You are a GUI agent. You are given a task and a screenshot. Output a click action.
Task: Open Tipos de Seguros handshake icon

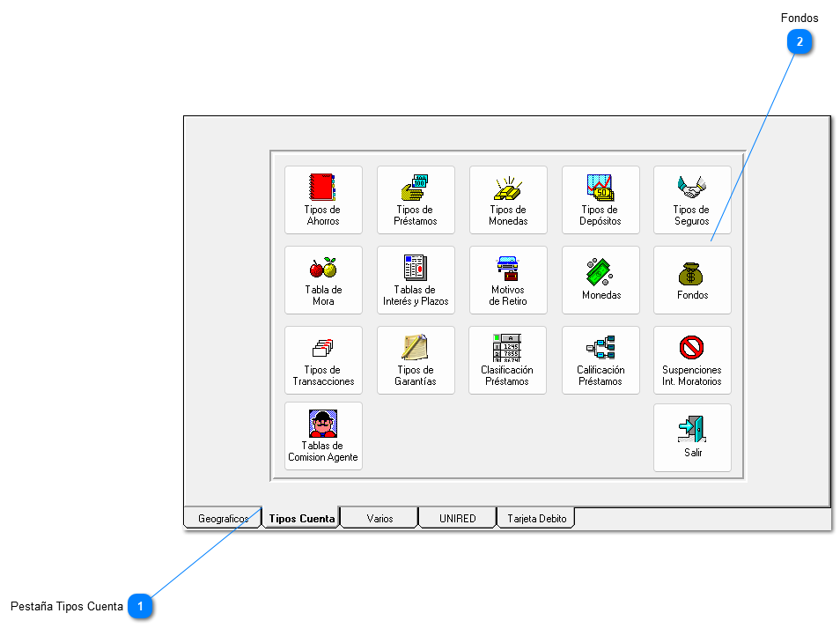(x=692, y=188)
